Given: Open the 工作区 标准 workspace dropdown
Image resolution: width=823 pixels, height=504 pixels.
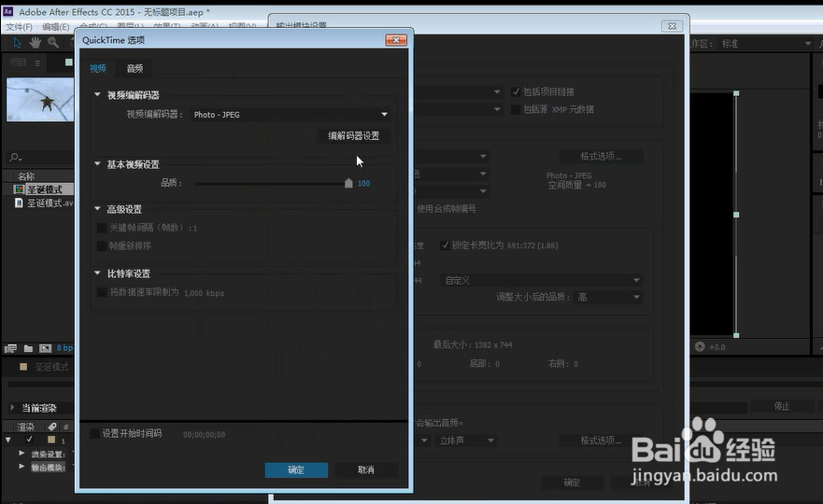Looking at the screenshot, I should tap(765, 44).
